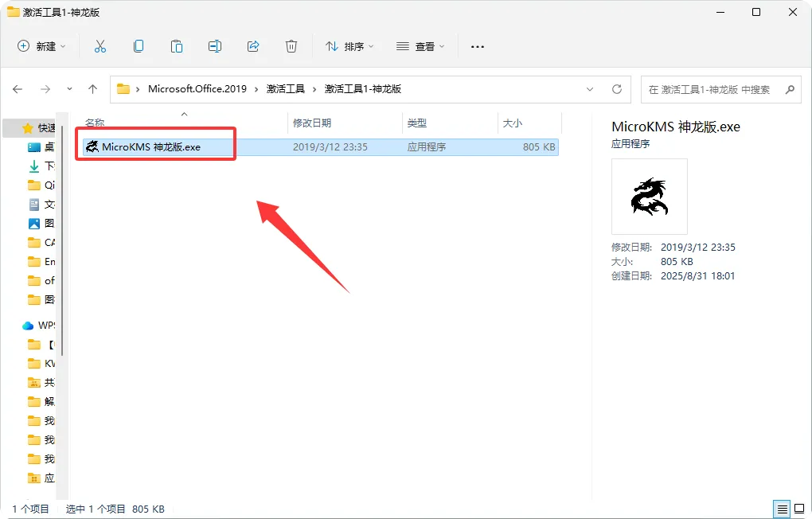Open Desktop item in sidebar
Screen dimensions: 812x519
point(41,146)
